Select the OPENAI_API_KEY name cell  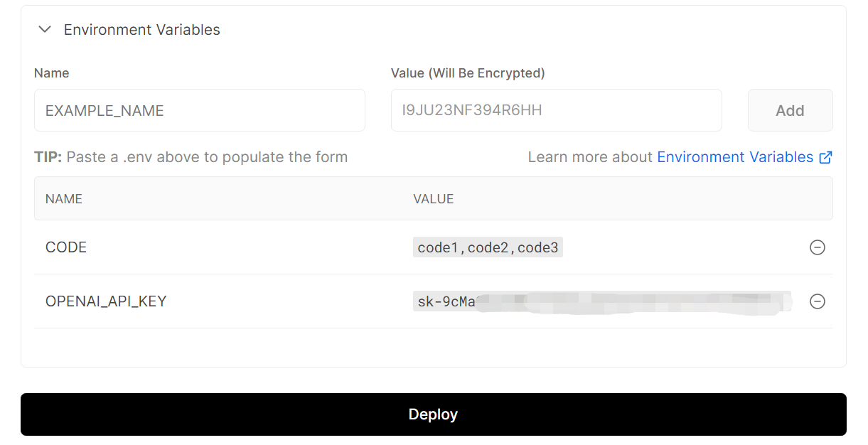[106, 301]
